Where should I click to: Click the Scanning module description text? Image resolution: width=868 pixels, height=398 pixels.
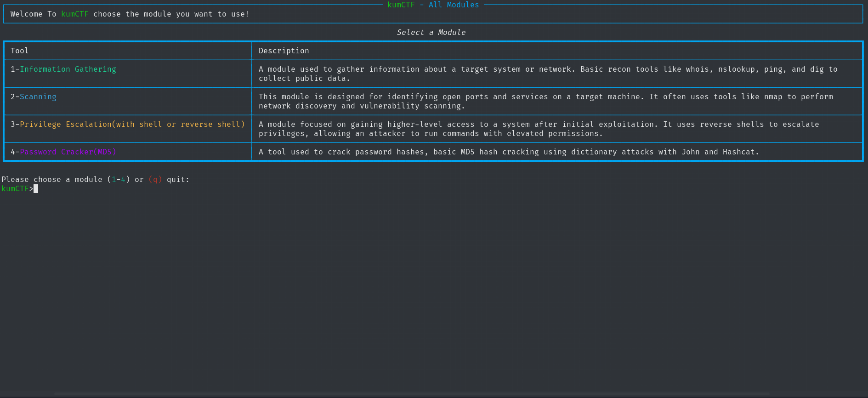545,102
